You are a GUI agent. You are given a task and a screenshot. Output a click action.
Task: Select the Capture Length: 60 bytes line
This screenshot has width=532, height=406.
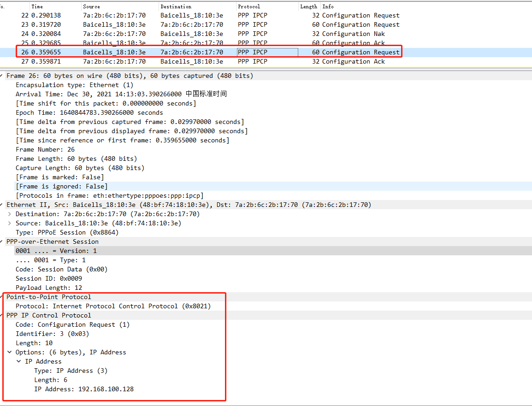pyautogui.click(x=80, y=168)
